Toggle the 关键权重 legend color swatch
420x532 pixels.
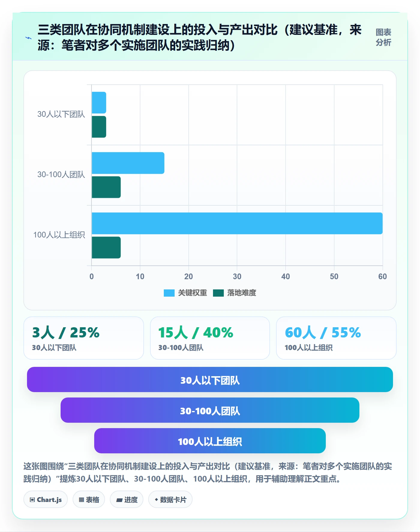[169, 293]
